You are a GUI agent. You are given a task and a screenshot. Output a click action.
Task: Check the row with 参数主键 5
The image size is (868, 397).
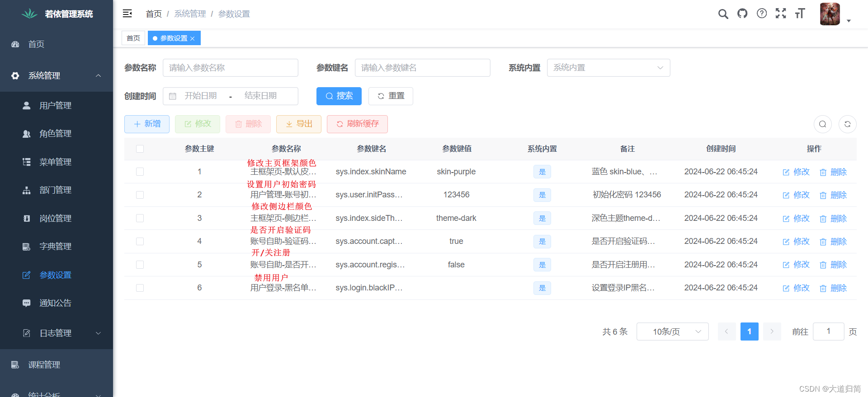point(140,265)
